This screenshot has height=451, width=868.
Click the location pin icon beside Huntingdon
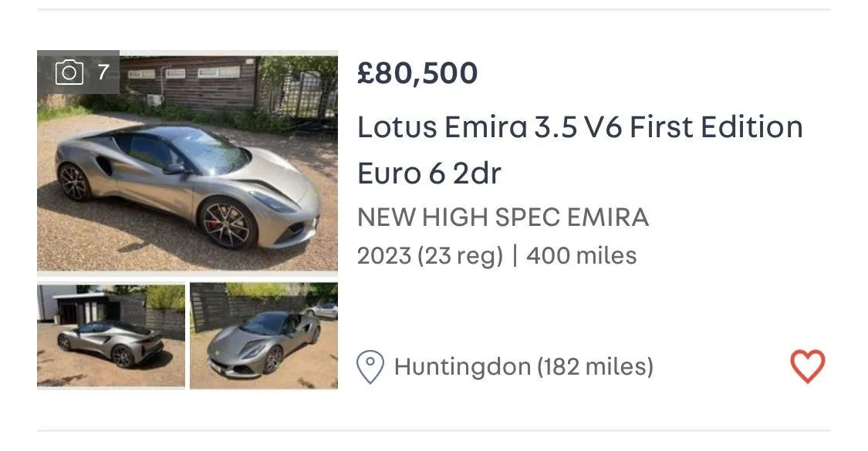point(370,367)
